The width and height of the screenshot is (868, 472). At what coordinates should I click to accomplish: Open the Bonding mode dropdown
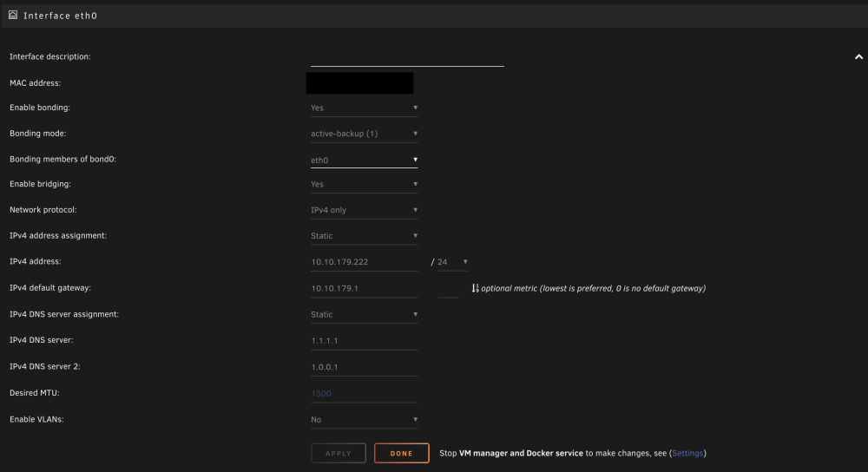click(364, 134)
